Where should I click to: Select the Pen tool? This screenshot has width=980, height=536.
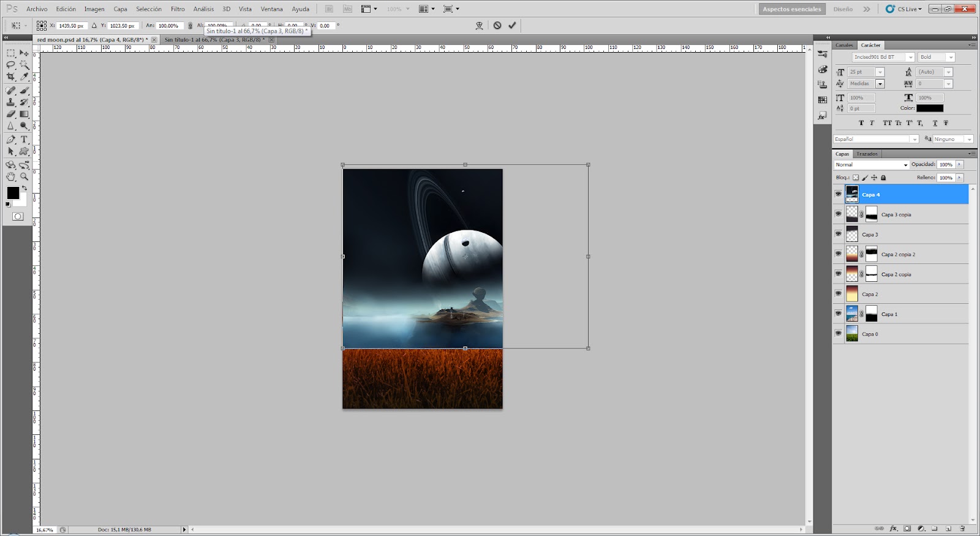click(x=11, y=139)
